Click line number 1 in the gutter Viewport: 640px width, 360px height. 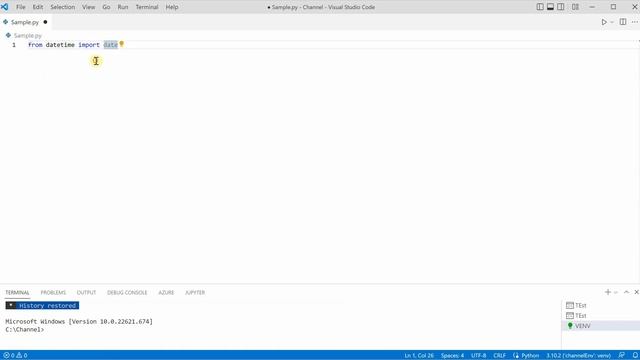pyautogui.click(x=14, y=45)
